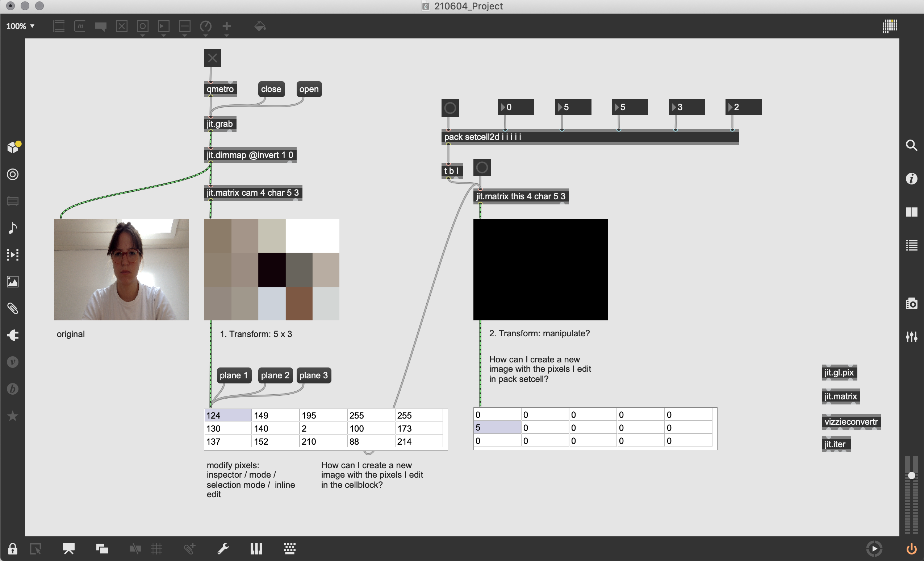Viewport: 924px width, 561px height.
Task: Add a toggle object from toolbar
Action: [121, 26]
